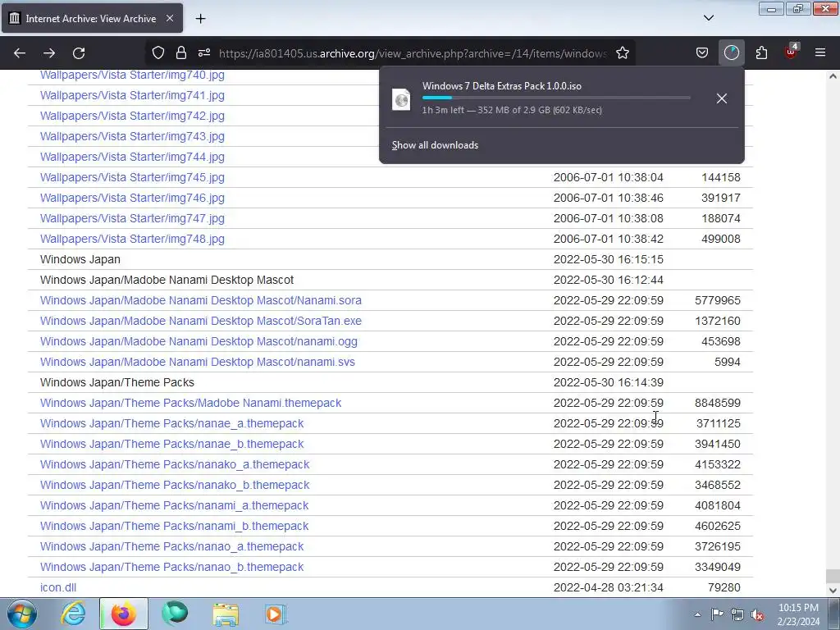Image resolution: width=840 pixels, height=630 pixels.
Task: Download the Nanami.sora file
Action: (201, 300)
